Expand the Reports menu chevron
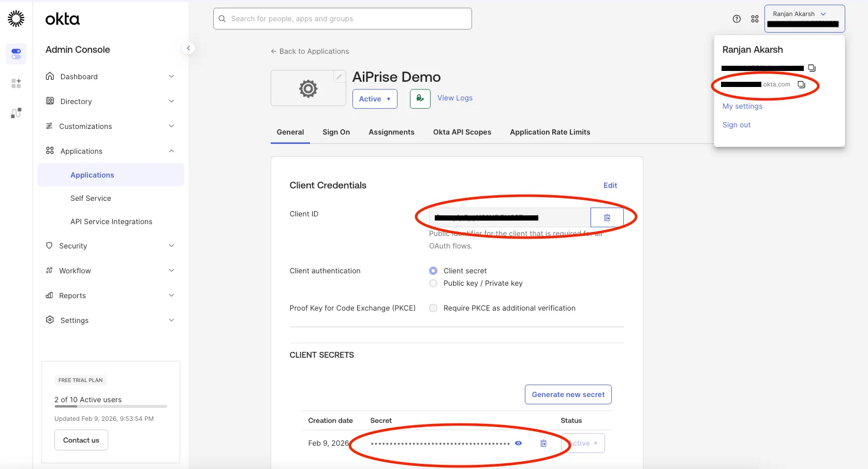This screenshot has height=469, width=868. (x=171, y=295)
